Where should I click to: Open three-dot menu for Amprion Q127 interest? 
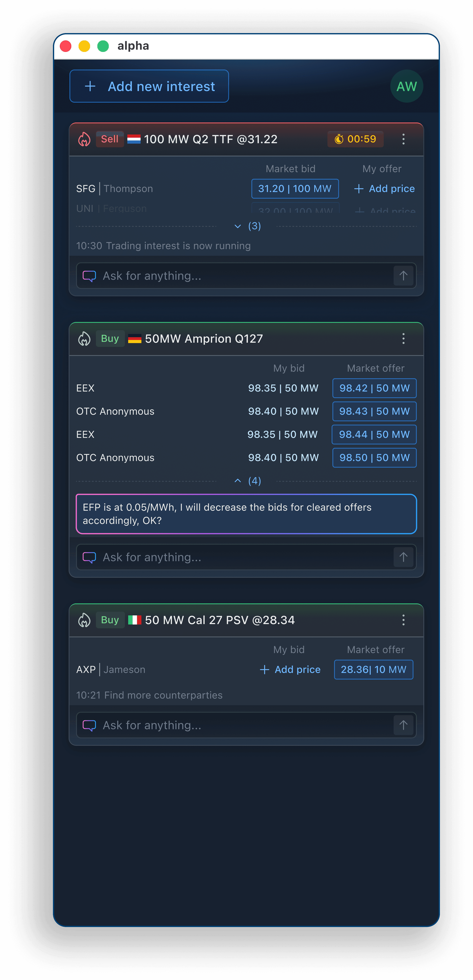403,339
